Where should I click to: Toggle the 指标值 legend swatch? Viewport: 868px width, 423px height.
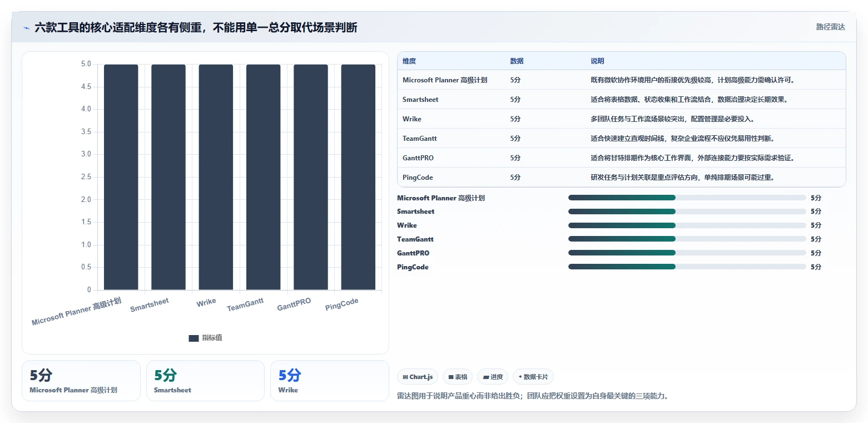tap(194, 338)
